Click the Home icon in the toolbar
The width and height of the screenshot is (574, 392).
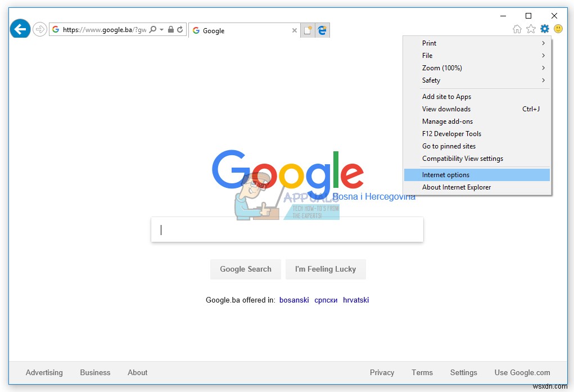(517, 29)
